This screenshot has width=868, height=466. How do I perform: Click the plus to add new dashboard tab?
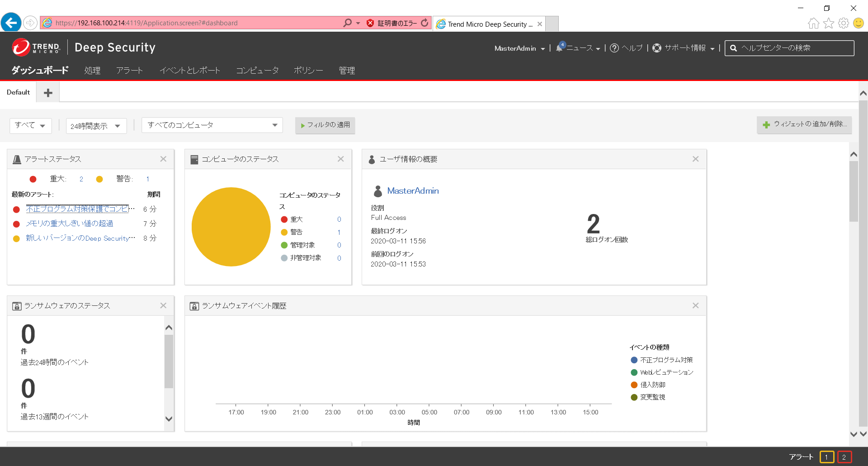point(47,92)
